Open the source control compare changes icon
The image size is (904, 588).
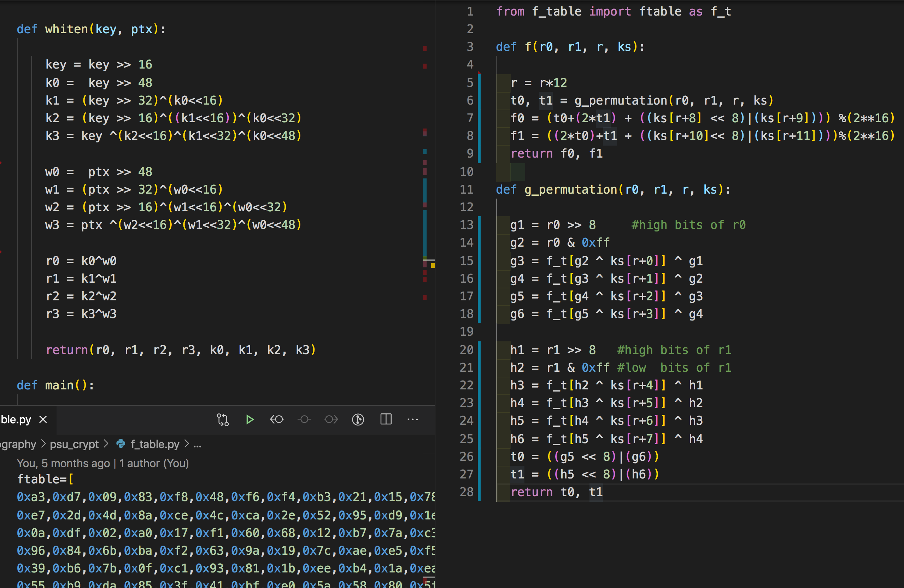point(223,419)
